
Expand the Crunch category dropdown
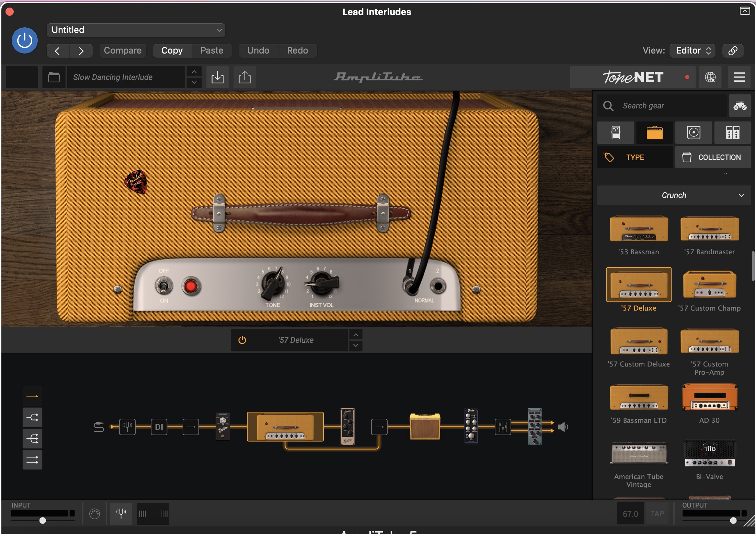click(674, 195)
